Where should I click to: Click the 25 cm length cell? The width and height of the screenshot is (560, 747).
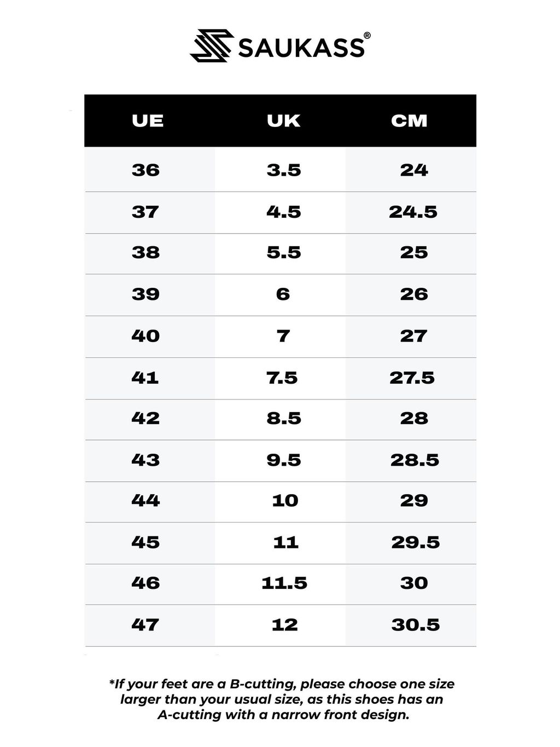[413, 253]
